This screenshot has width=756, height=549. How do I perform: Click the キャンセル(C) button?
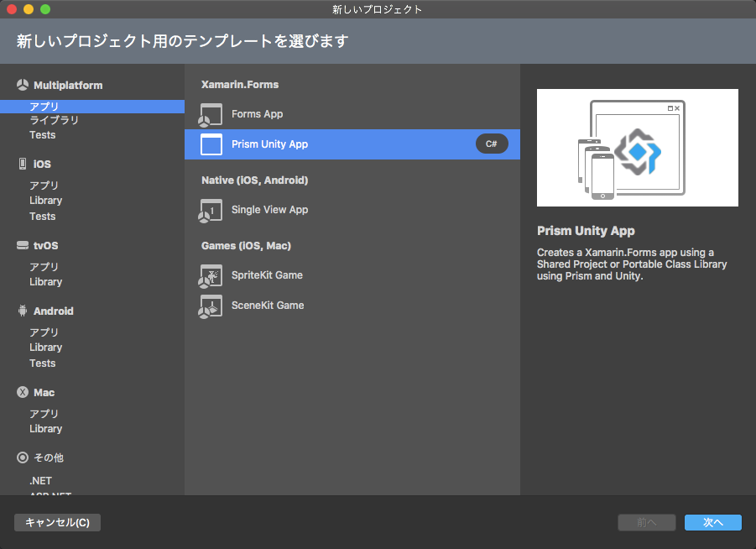57,522
